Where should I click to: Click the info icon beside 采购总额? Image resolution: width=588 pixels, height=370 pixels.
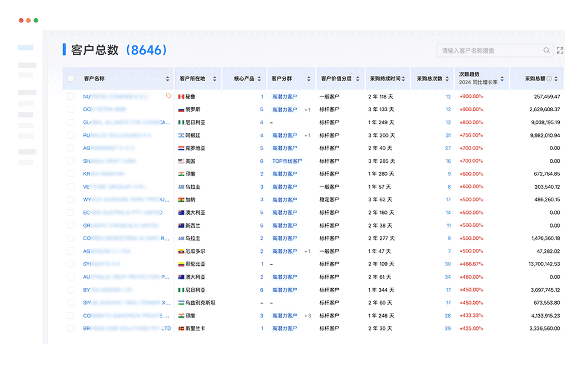click(x=549, y=79)
